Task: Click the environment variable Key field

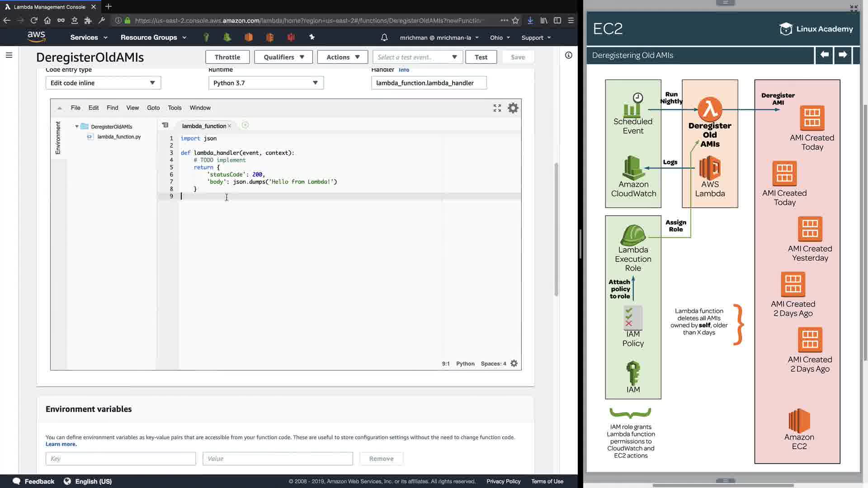Action: 121,459
